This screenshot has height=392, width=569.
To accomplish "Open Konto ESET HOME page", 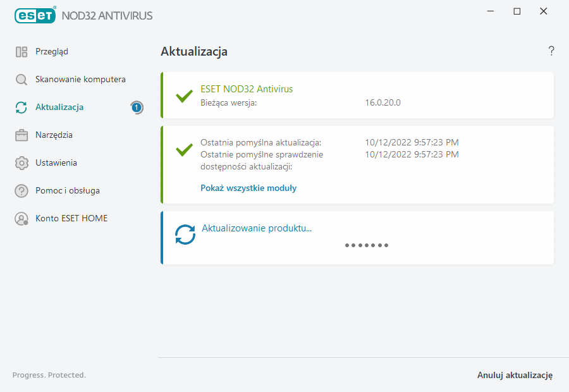I will point(71,219).
